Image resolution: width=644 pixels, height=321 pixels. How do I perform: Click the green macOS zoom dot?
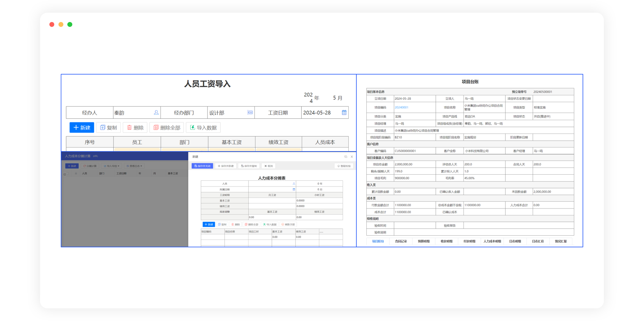70,25
